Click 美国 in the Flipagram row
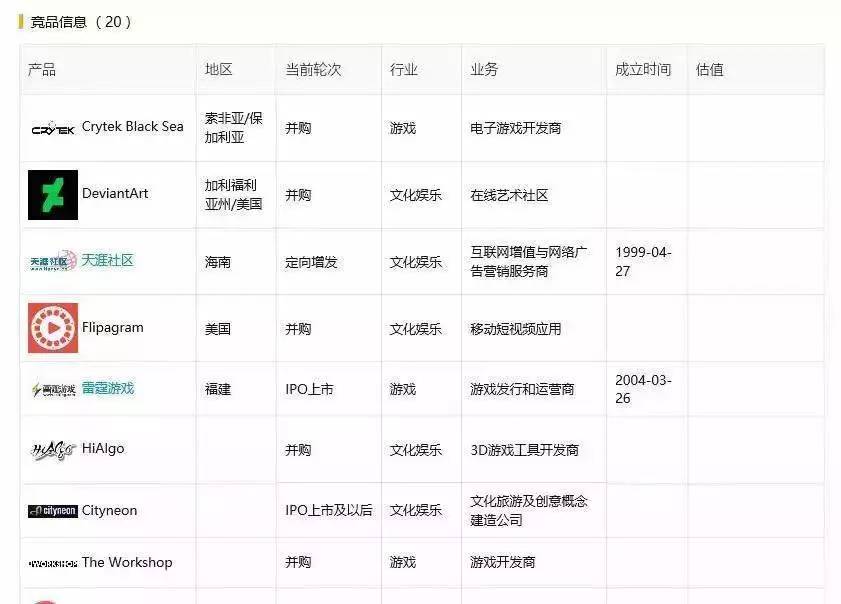Viewport: 841px width, 604px height. click(218, 329)
